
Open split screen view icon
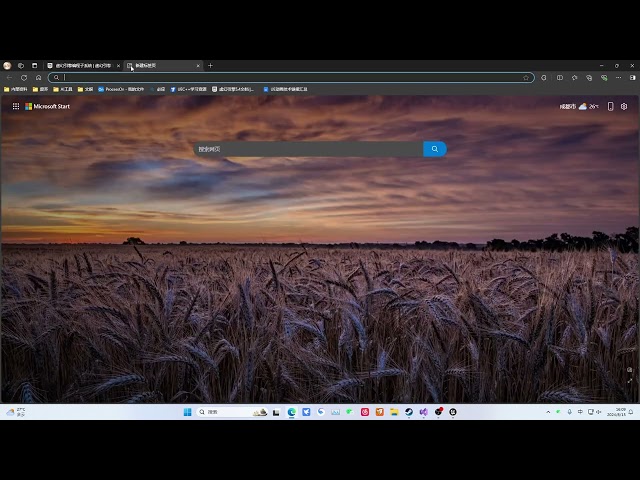[560, 78]
